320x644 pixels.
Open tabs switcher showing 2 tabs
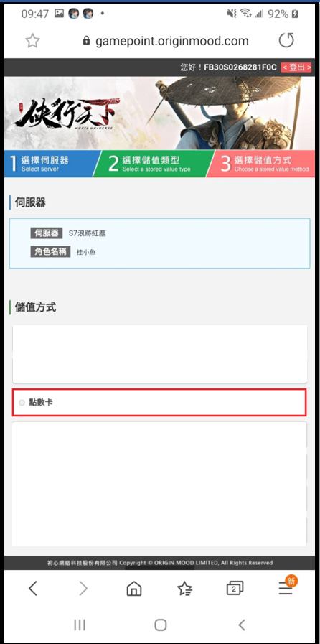point(235,589)
